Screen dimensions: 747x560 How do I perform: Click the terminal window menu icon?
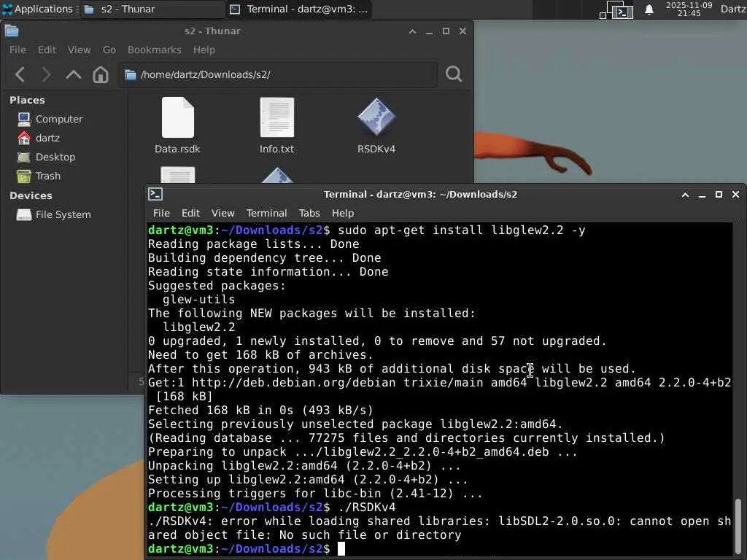point(155,194)
